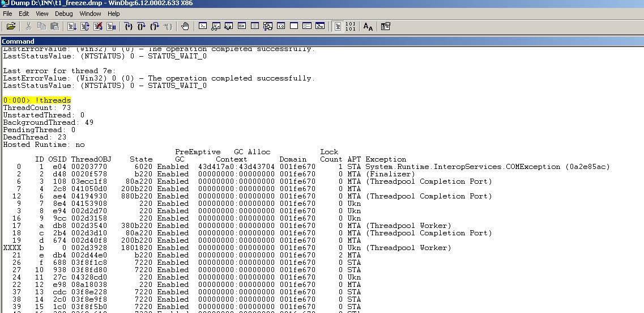Screen dimensions: 644x313
Task: Click the Restart debugging icon
Action: click(x=85, y=26)
